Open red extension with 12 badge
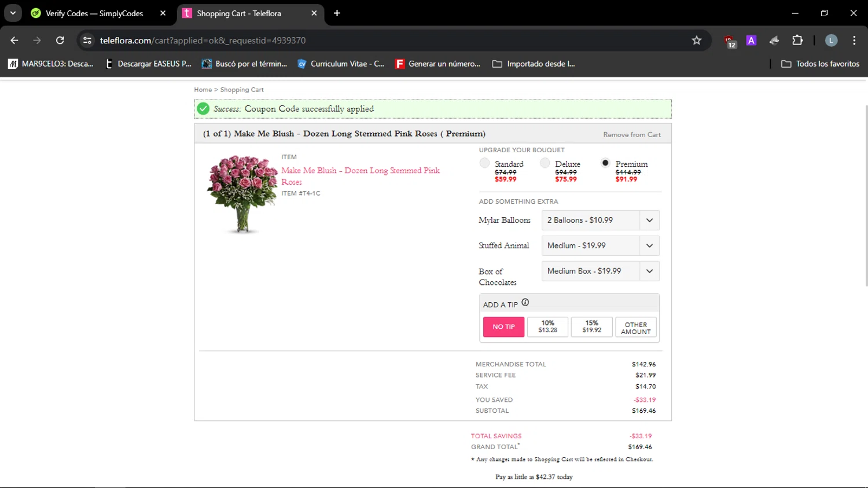 [x=730, y=41]
